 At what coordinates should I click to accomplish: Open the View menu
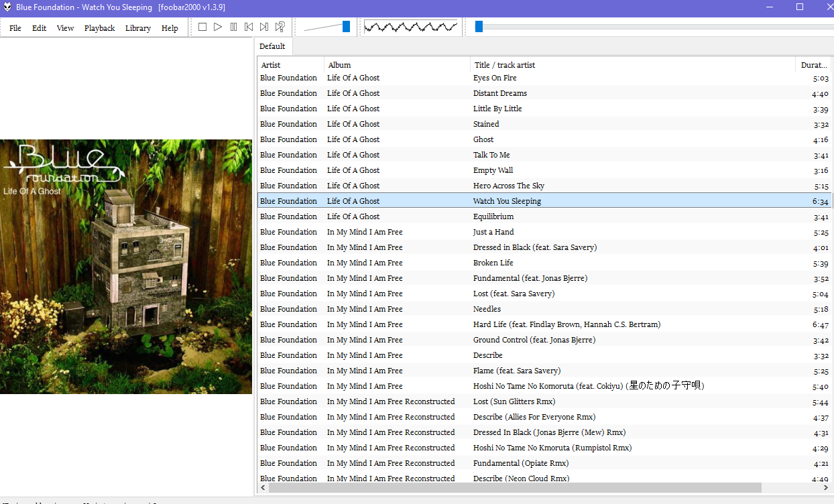[66, 28]
